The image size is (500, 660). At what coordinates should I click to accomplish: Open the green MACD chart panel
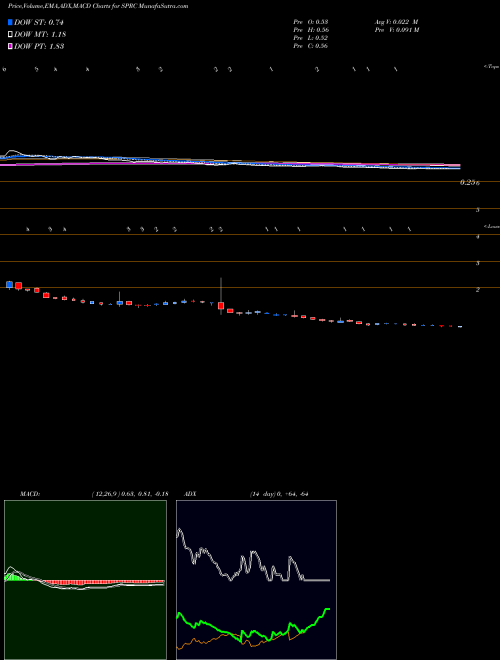pyautogui.click(x=85, y=580)
